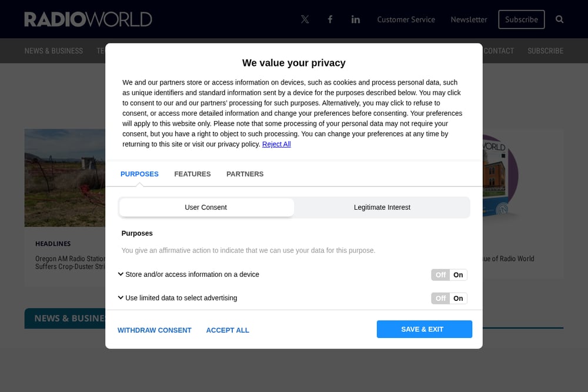The height and width of the screenshot is (392, 588).
Task: Open the LinkedIn social icon
Action: pyautogui.click(x=356, y=19)
